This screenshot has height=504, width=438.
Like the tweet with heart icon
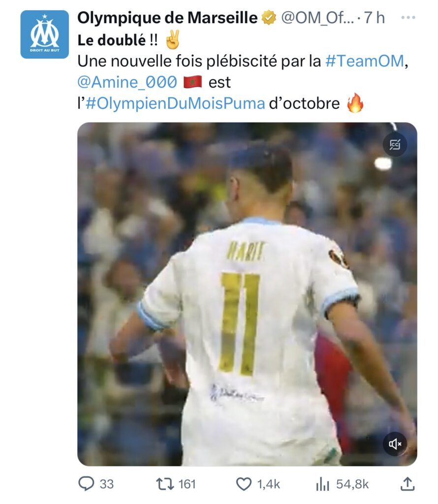(244, 484)
